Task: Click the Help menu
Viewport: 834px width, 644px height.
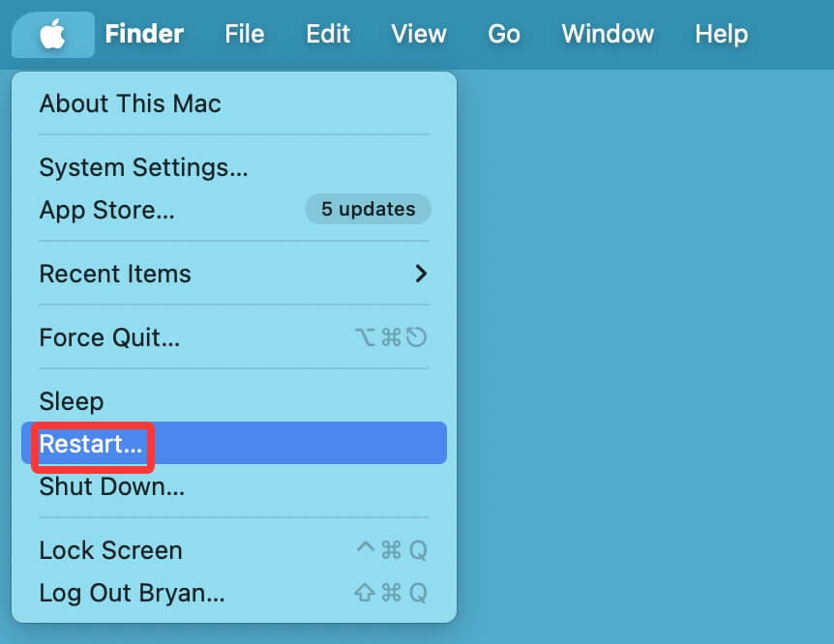Action: point(720,34)
